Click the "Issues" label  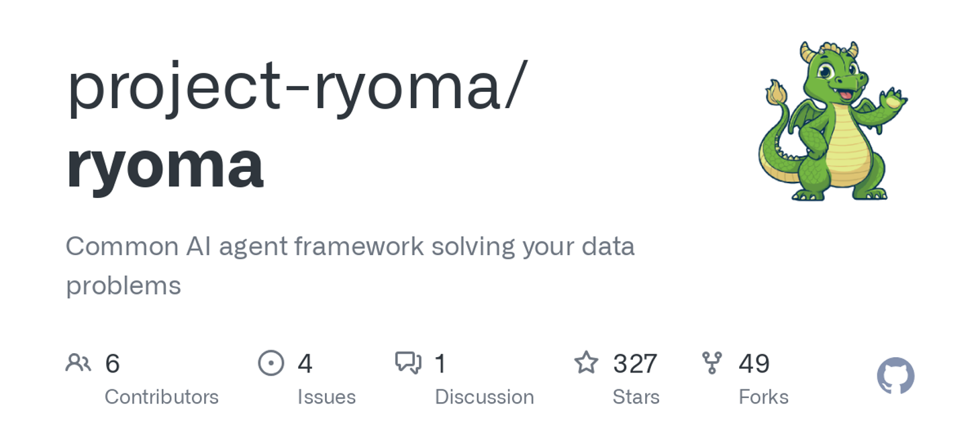[326, 397]
